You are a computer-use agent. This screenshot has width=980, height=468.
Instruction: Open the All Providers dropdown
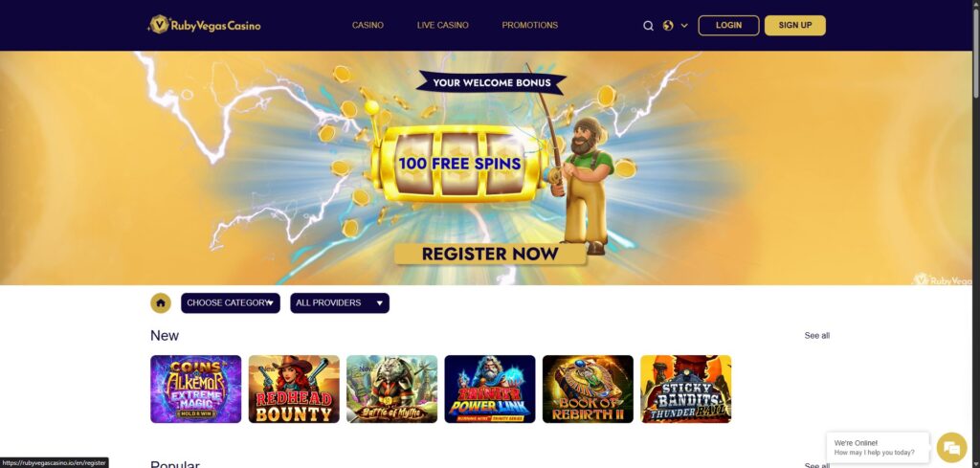point(340,303)
